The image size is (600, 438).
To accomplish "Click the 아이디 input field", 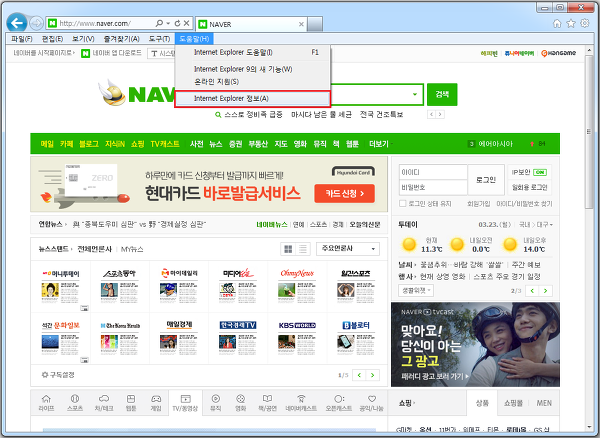I will [x=433, y=172].
